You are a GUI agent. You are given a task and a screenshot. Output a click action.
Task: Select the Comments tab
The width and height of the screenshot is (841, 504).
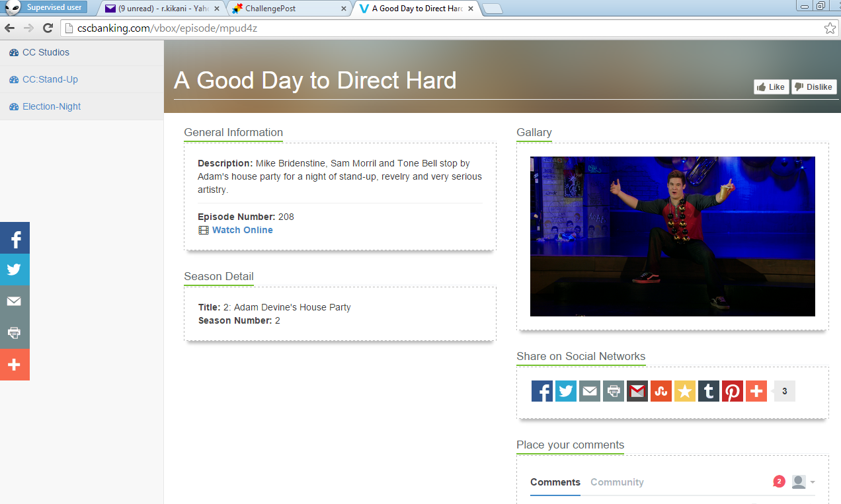click(x=555, y=482)
